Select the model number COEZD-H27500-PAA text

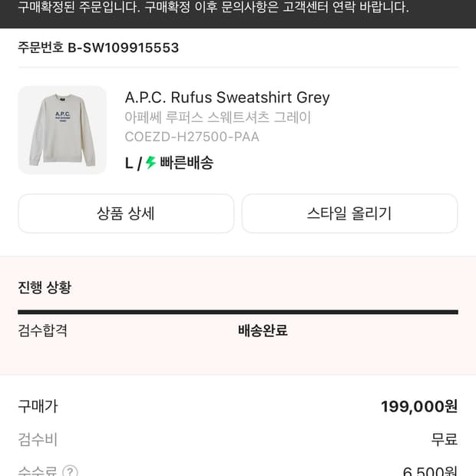pyautogui.click(x=192, y=137)
